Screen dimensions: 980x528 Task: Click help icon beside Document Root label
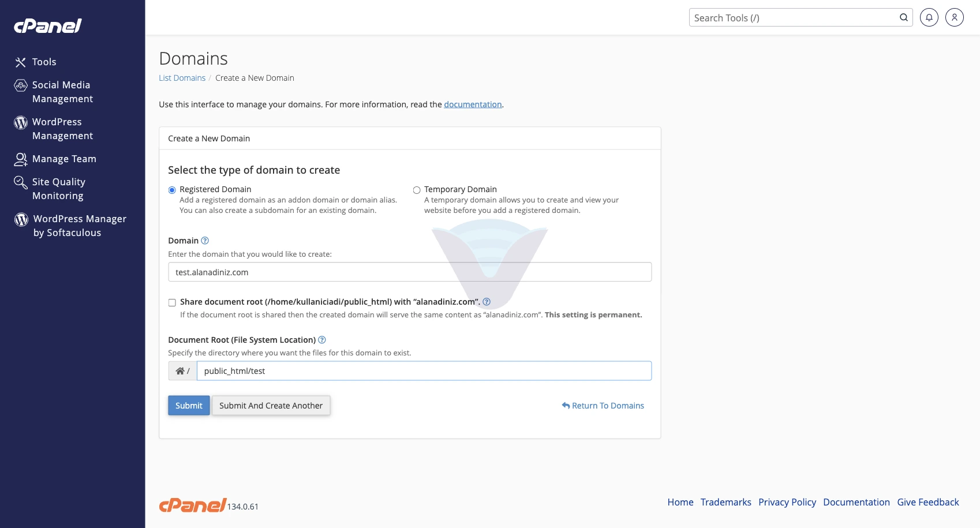(322, 340)
